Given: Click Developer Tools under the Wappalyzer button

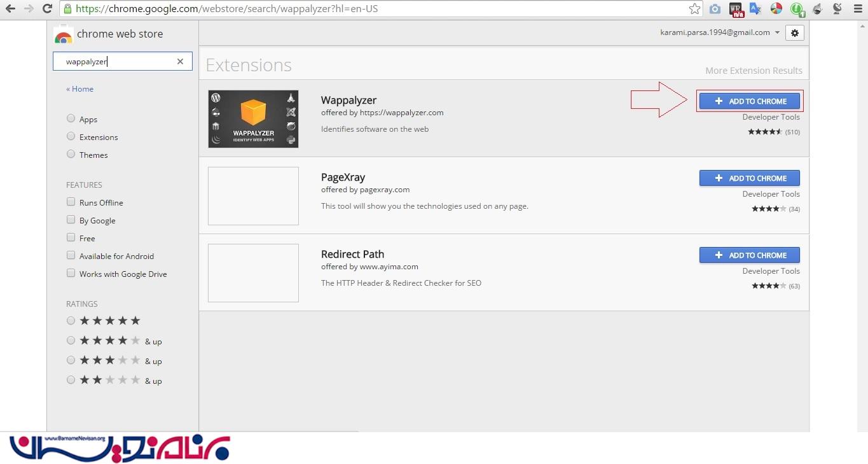Looking at the screenshot, I should pyautogui.click(x=771, y=117).
